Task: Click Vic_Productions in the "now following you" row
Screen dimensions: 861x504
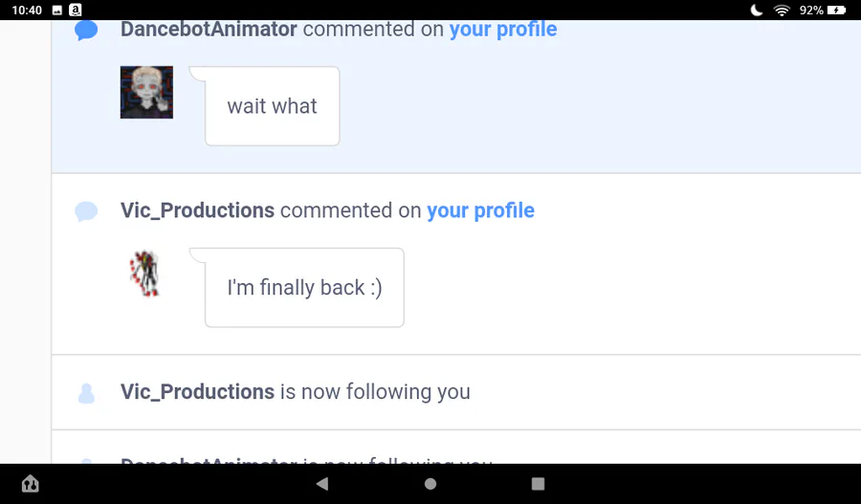Action: [197, 392]
